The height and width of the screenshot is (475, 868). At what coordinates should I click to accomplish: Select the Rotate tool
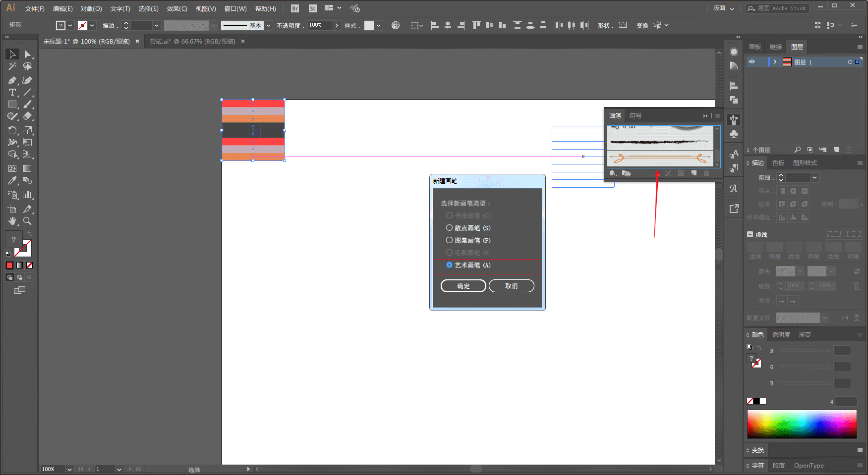click(12, 130)
